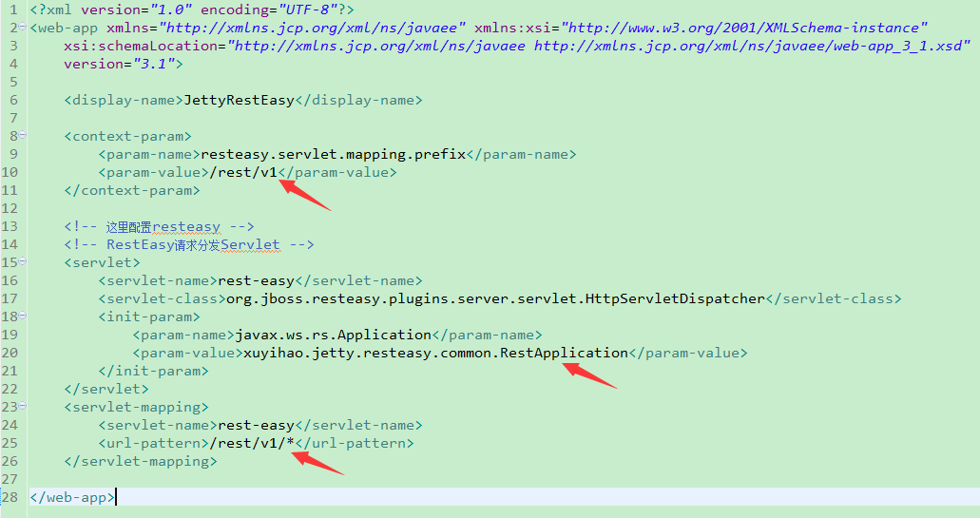Click the /rest/v1 param-value text
The image size is (980, 518).
tap(243, 172)
